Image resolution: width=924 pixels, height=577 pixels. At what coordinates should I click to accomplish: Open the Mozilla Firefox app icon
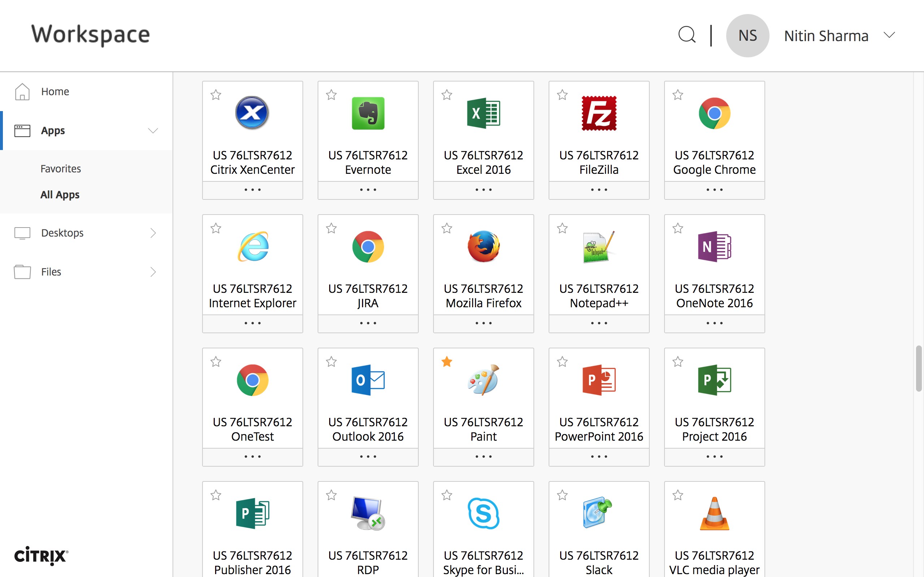tap(483, 247)
